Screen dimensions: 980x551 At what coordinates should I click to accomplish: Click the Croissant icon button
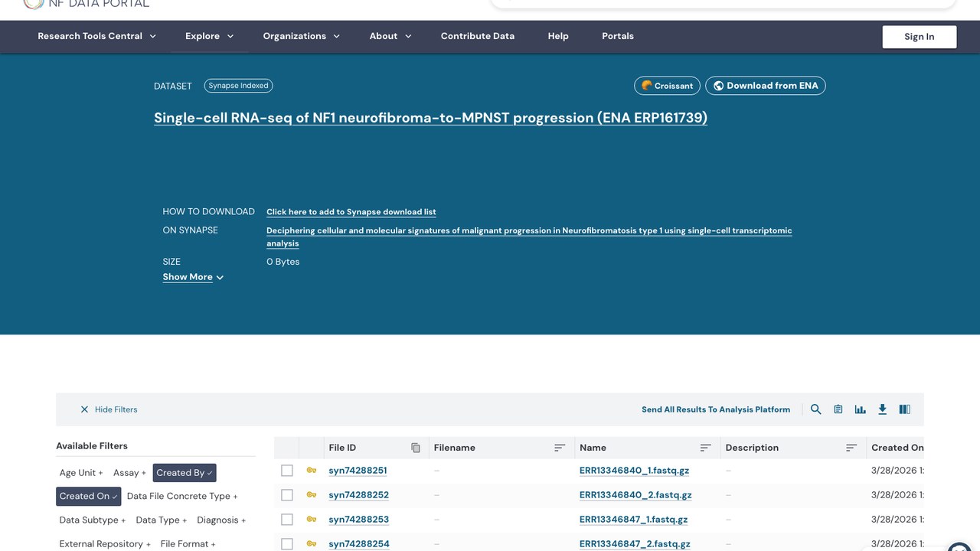tap(667, 86)
